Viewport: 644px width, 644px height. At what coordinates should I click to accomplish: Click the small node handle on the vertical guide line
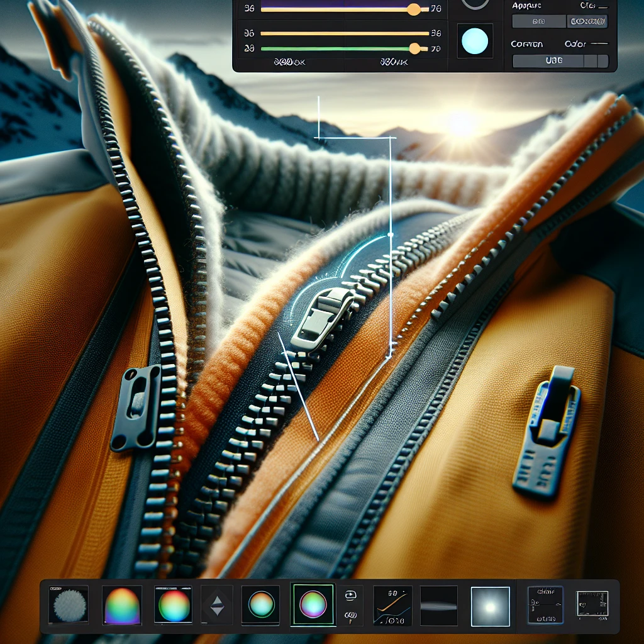390,235
